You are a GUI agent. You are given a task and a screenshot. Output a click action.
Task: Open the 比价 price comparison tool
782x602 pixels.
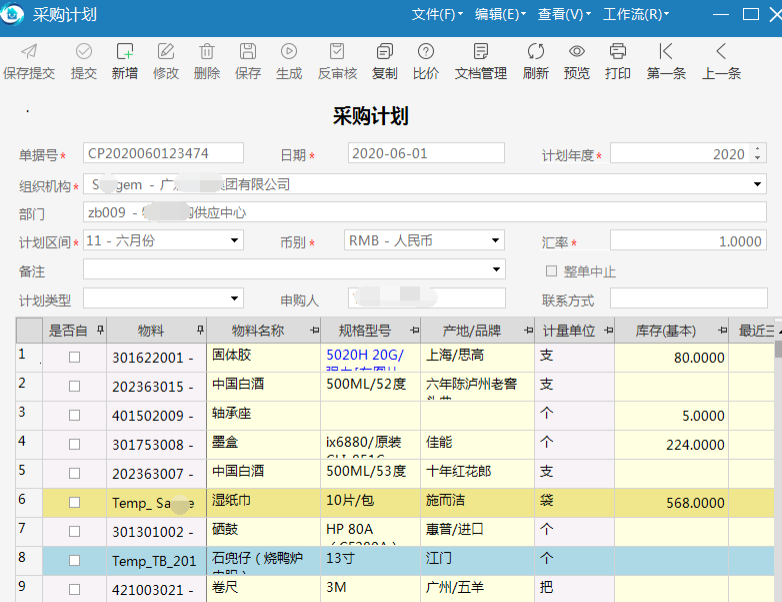tap(425, 61)
